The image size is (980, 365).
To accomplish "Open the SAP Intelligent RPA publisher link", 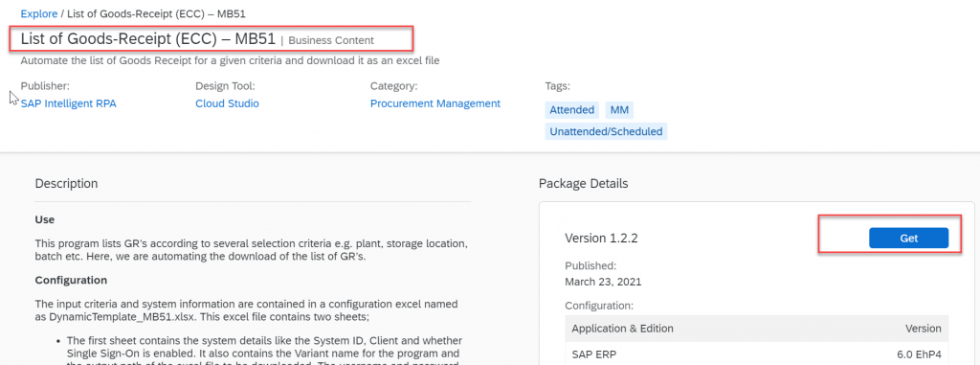I will point(68,103).
